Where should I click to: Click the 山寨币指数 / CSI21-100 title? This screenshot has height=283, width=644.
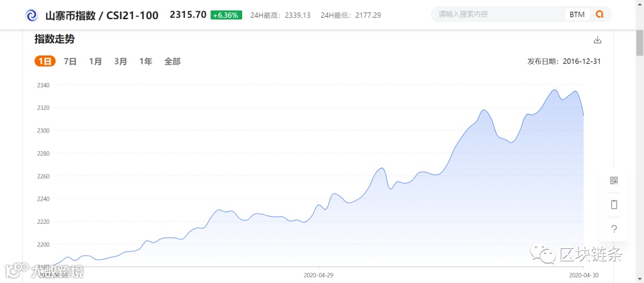tap(101, 16)
